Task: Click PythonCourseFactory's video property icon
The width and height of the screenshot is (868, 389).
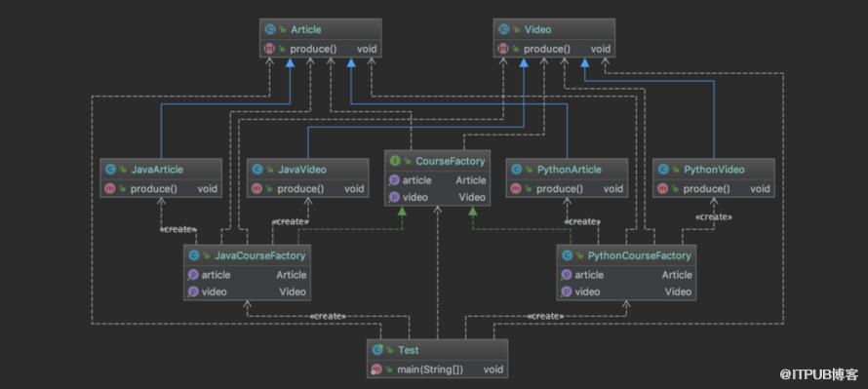Action: point(567,292)
